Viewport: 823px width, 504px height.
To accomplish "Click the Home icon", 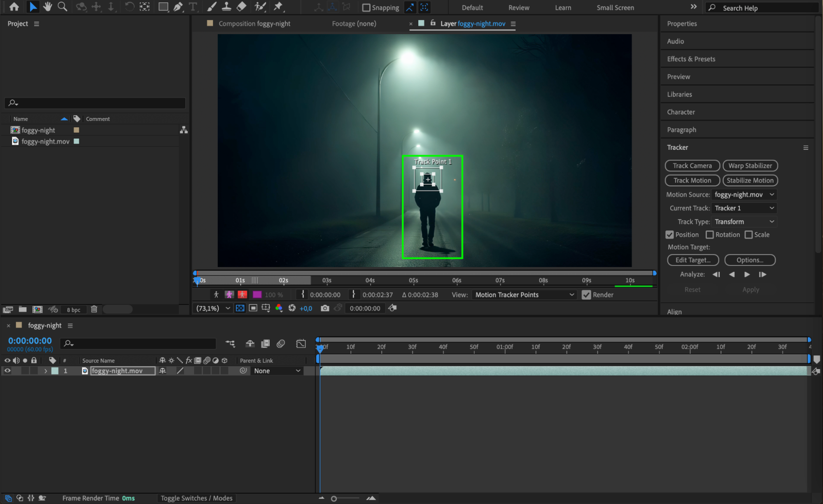I will coord(14,7).
